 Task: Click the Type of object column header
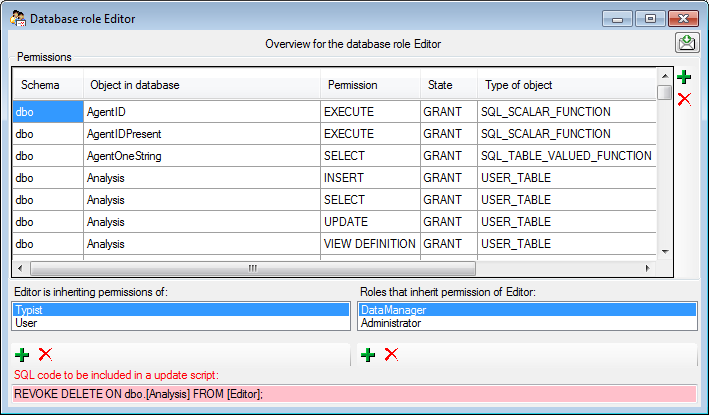pyautogui.click(x=566, y=85)
